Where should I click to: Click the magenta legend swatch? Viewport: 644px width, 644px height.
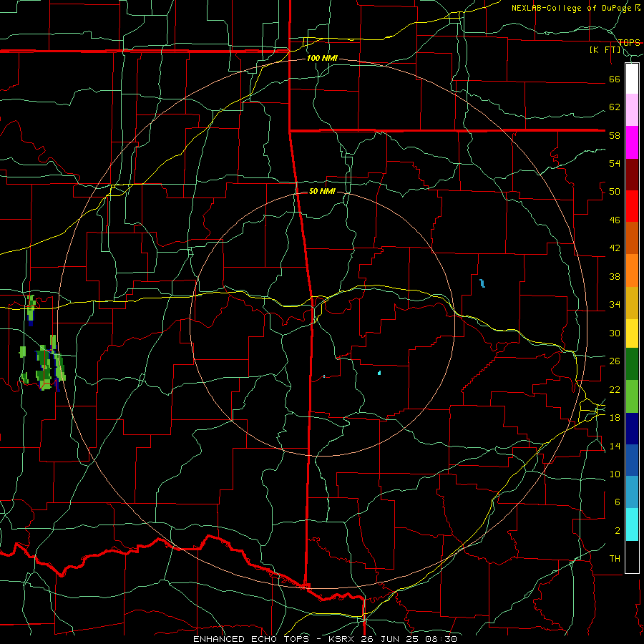click(x=632, y=142)
